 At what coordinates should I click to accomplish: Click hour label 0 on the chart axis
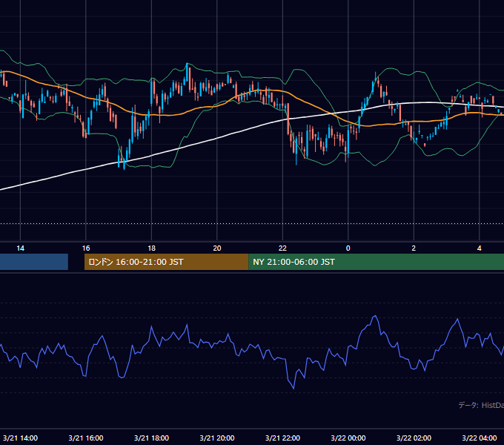coord(348,248)
